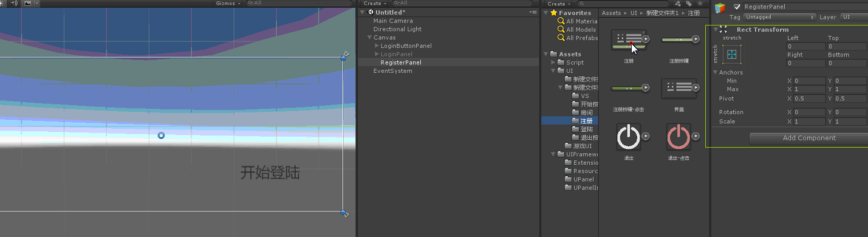
Task: Click Search by Label tag icon
Action: [689, 3]
